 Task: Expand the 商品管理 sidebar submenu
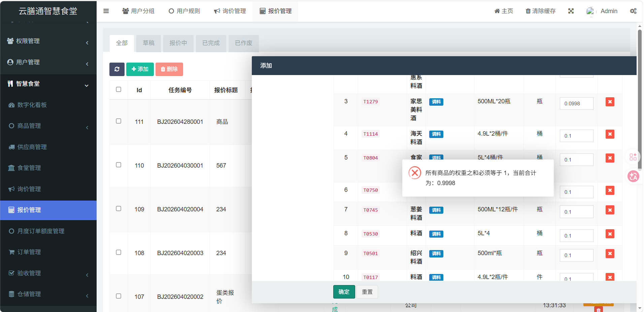(48, 126)
